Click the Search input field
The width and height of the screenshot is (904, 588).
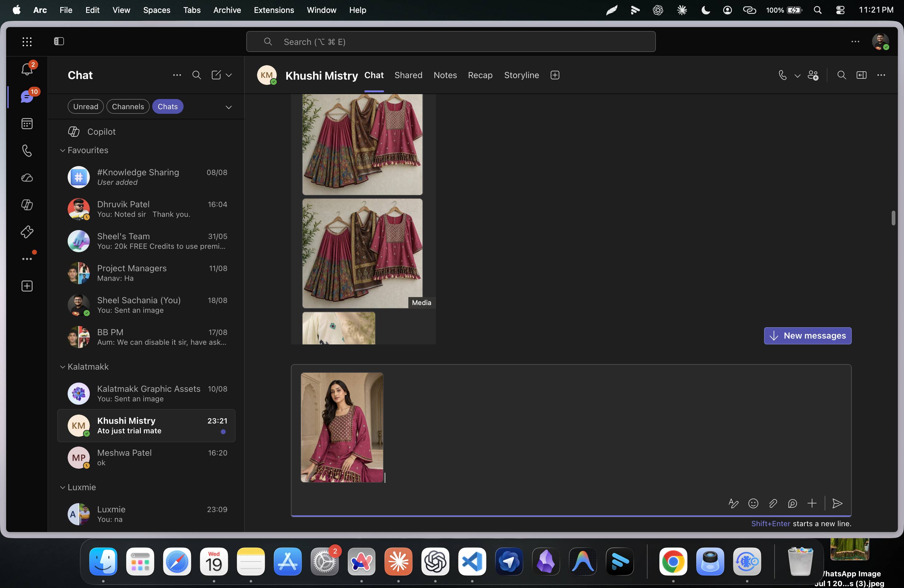(x=451, y=42)
